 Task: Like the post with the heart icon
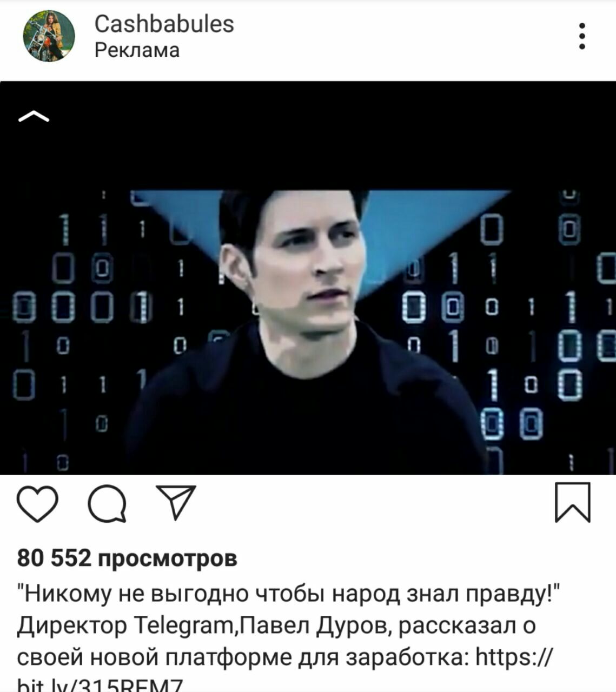[37, 504]
